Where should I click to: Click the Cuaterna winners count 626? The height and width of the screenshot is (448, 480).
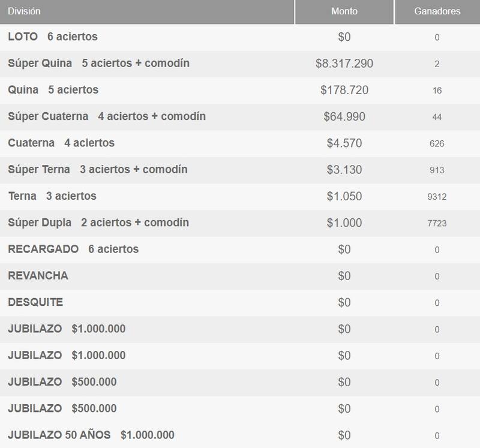click(437, 144)
